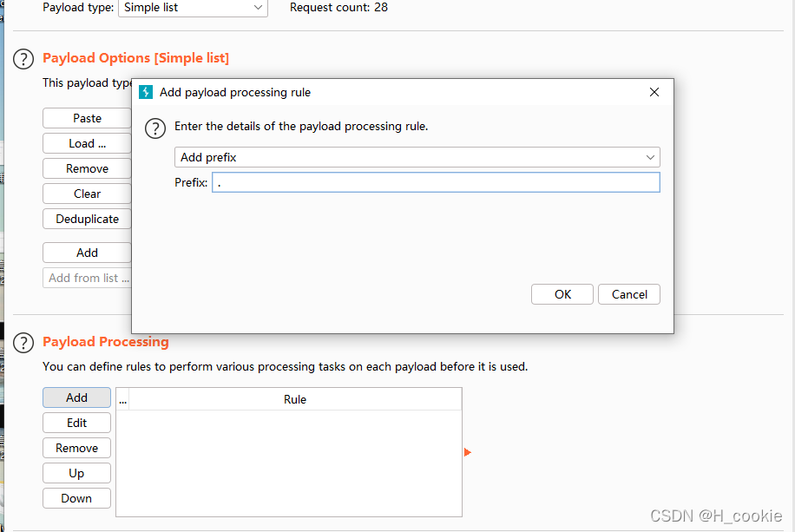795x532 pixels.
Task: Click help icon in rule dialog
Action: click(155, 128)
